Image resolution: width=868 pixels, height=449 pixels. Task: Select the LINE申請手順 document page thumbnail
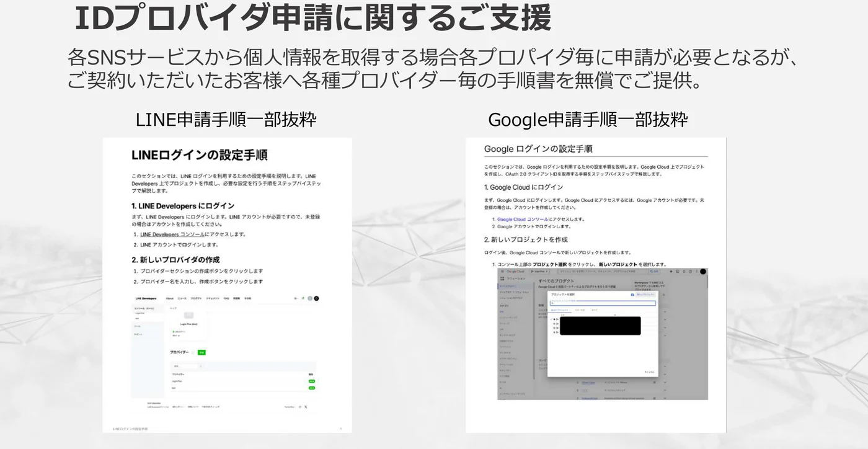coord(227,285)
